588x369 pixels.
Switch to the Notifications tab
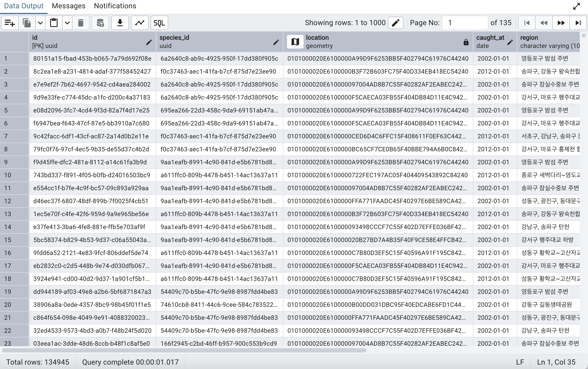115,6
